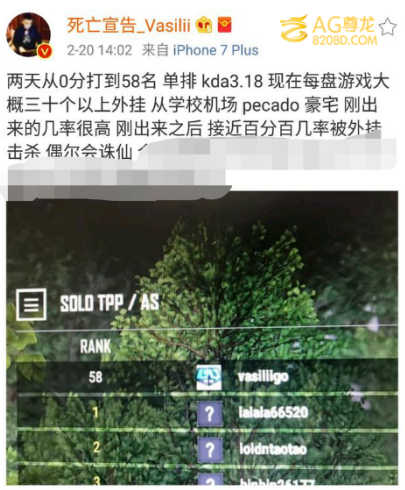Click lalala66520's question mark avatar

pos(209,414)
